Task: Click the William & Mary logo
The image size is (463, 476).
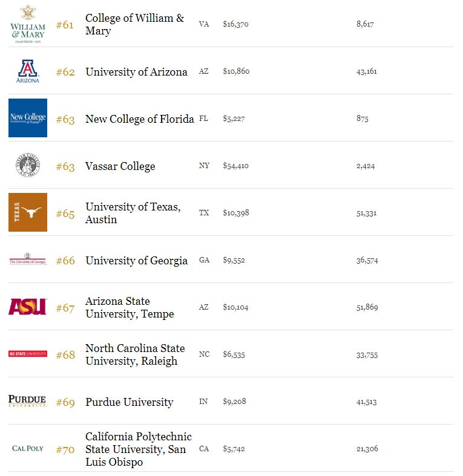Action: (x=28, y=24)
